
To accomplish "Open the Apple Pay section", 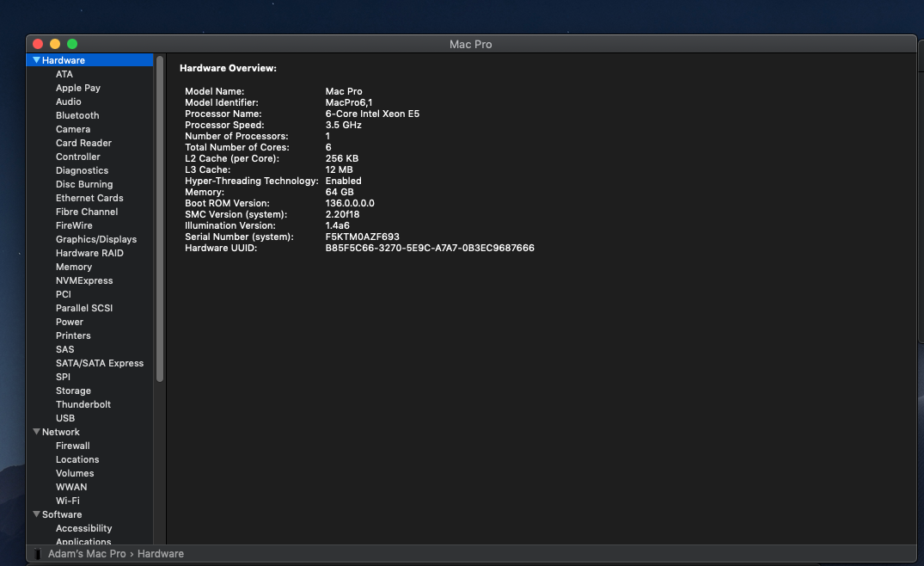I will pos(77,88).
